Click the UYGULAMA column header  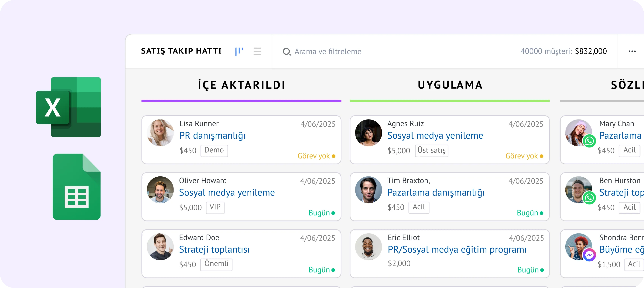pyautogui.click(x=450, y=85)
